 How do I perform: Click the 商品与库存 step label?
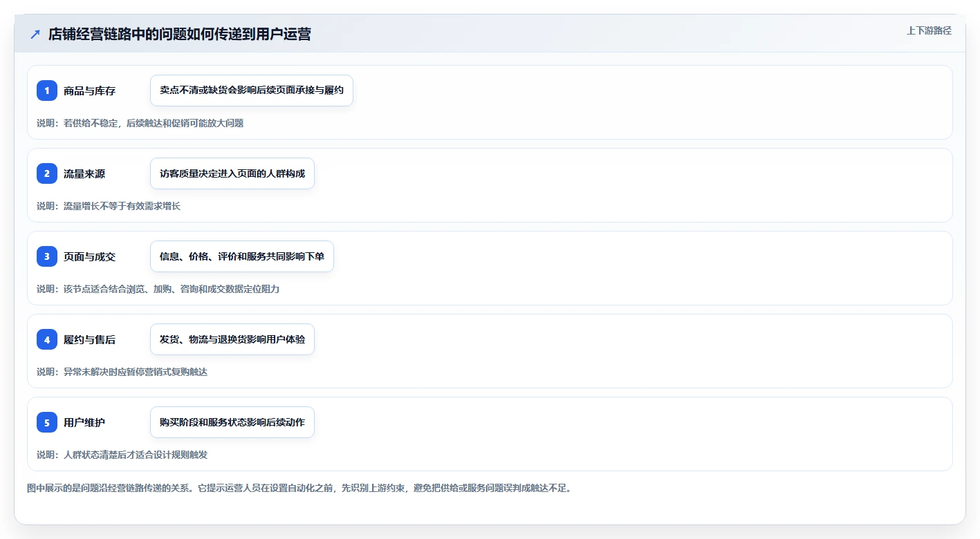click(90, 91)
